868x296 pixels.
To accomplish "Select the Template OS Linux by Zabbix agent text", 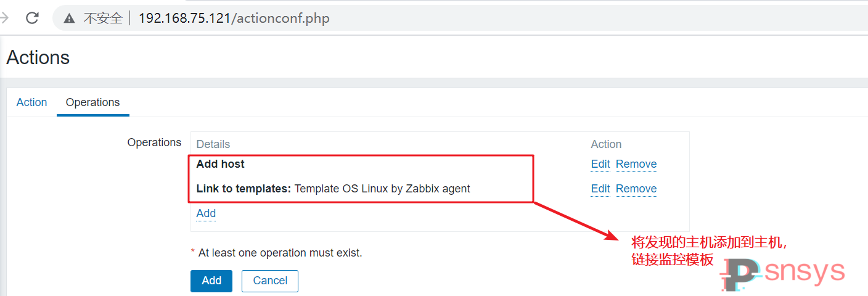I will click(382, 189).
